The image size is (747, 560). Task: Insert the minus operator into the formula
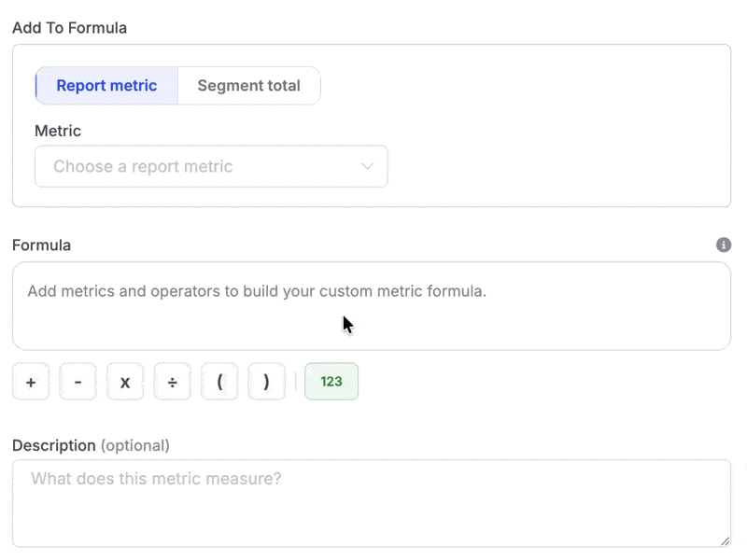click(78, 382)
